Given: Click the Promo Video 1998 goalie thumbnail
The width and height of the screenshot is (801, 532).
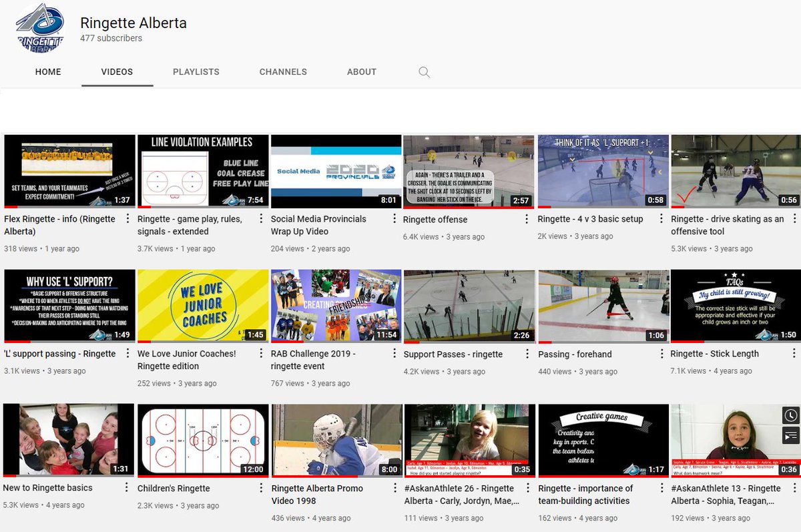Looking at the screenshot, I should [x=336, y=441].
